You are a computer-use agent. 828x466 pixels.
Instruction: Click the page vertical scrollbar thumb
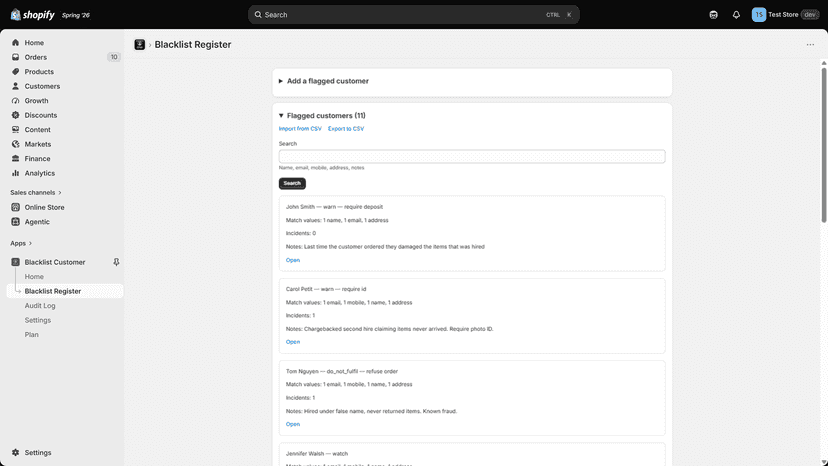coord(824,144)
